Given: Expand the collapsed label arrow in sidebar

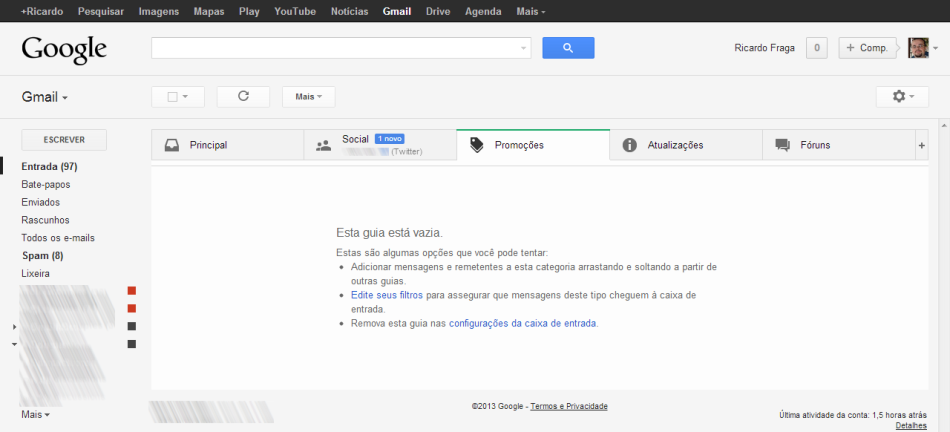Looking at the screenshot, I should click(14, 327).
